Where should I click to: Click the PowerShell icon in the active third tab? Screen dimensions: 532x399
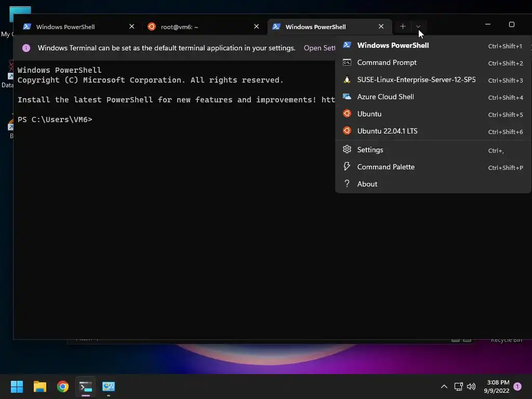[276, 26]
